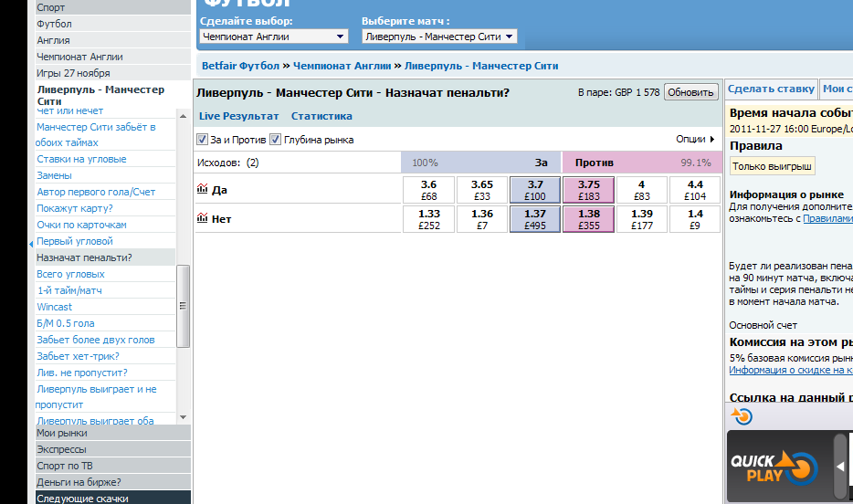Select Нет lay price 1.39
The height and width of the screenshot is (504, 853).
click(642, 219)
